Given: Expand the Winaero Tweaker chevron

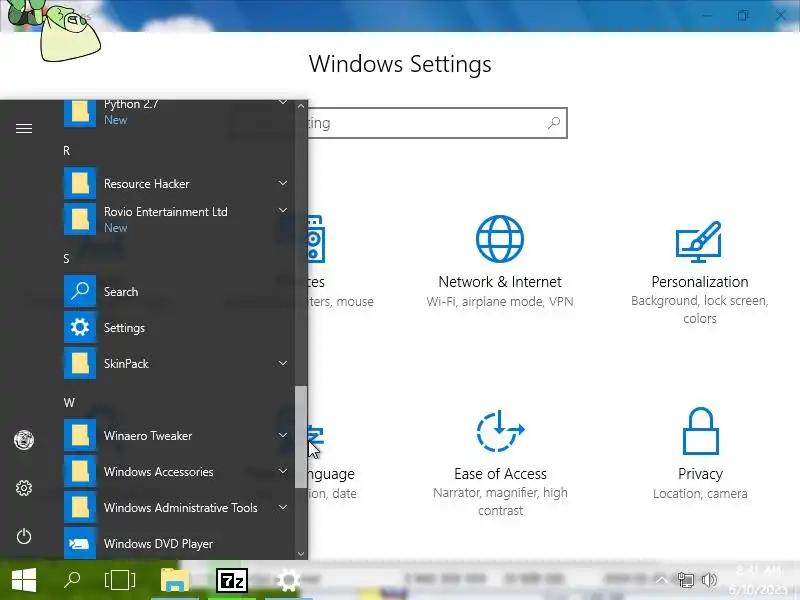Looking at the screenshot, I should pos(283,435).
